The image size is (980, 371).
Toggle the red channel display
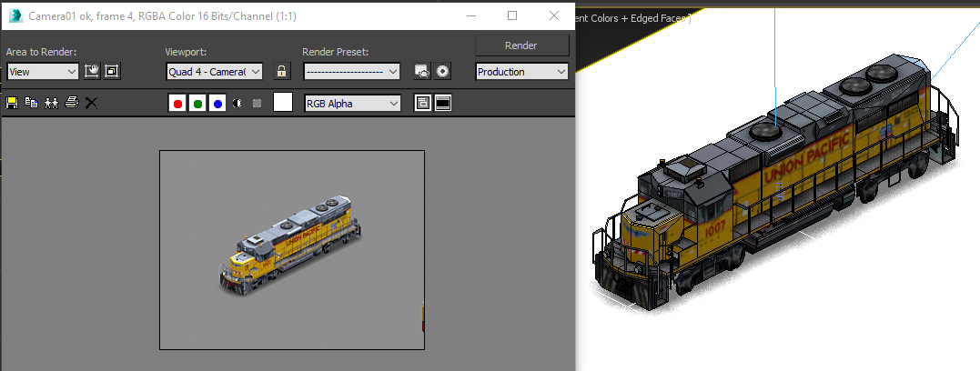click(177, 104)
